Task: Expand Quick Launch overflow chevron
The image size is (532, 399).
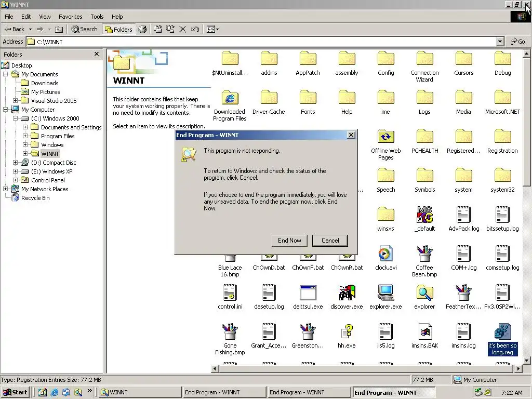Action: pyautogui.click(x=89, y=391)
